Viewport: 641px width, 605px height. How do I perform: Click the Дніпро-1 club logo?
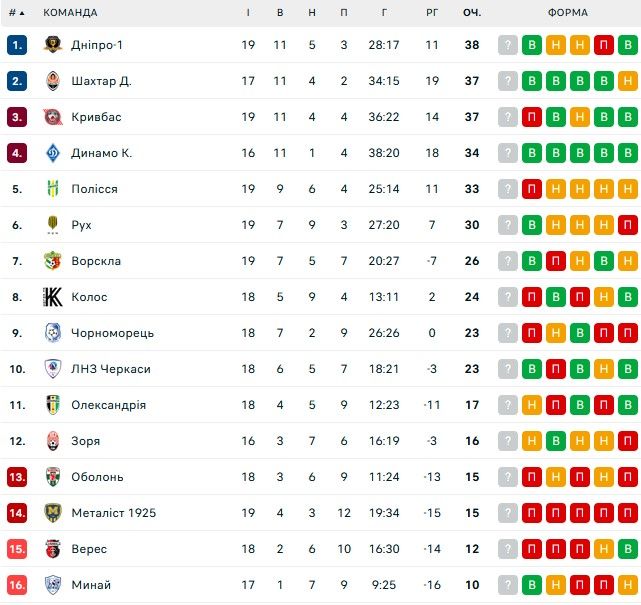(53, 45)
